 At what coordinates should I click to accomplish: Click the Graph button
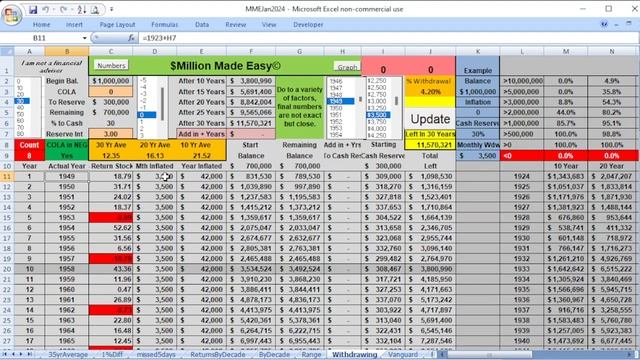coord(347,67)
